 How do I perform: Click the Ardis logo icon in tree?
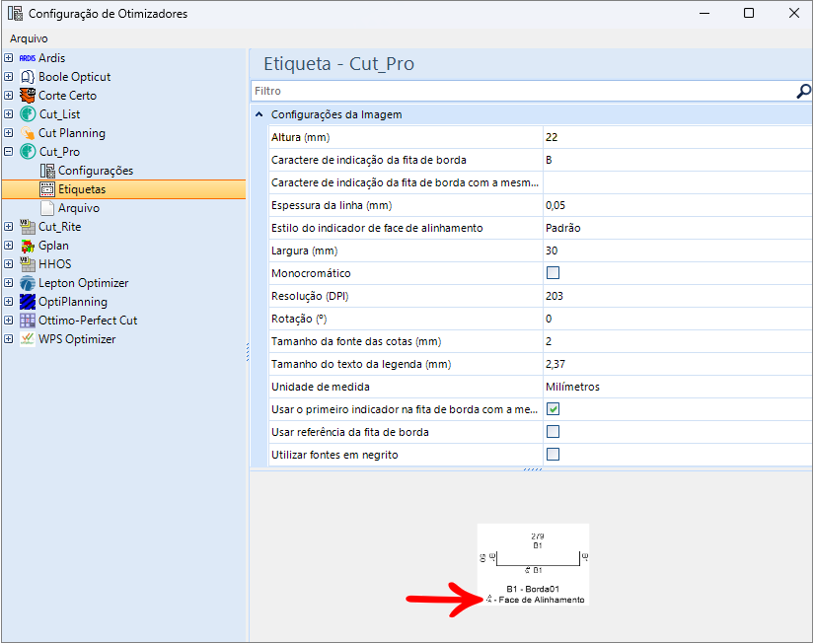click(x=28, y=58)
